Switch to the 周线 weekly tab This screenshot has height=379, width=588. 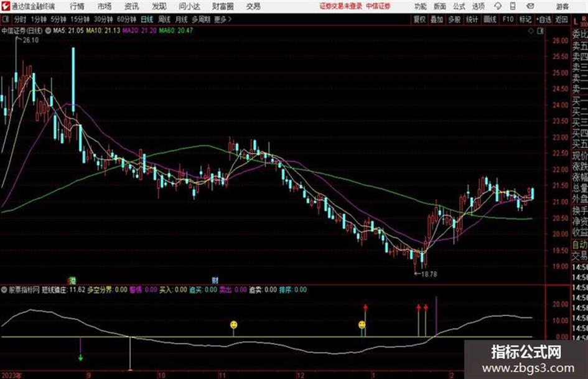pyautogui.click(x=164, y=19)
